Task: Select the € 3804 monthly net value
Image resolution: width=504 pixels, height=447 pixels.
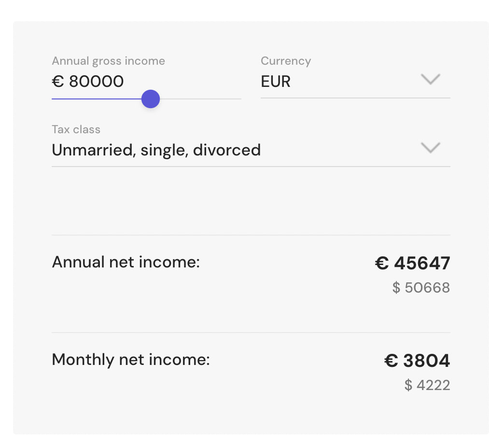Action: pyautogui.click(x=417, y=361)
